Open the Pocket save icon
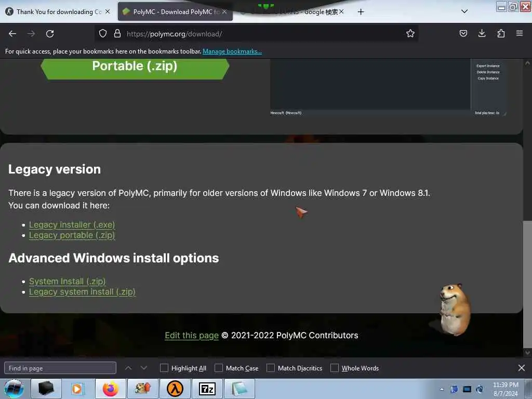 463,34
